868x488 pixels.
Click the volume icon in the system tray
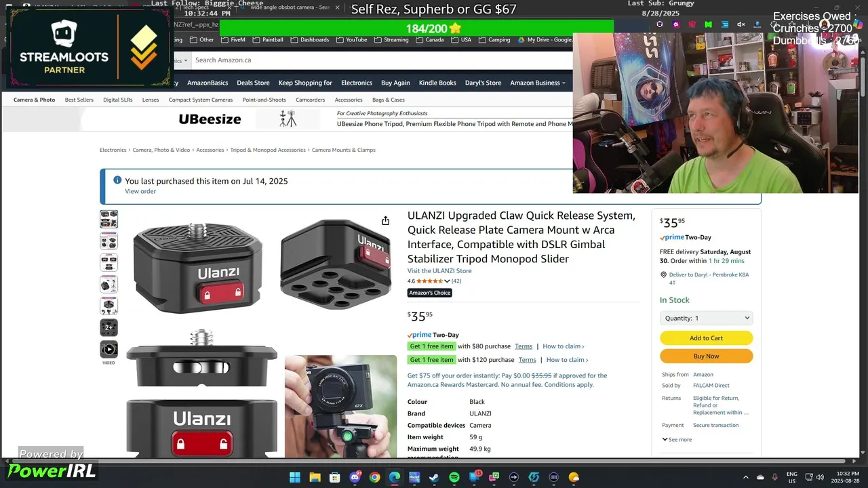tap(821, 477)
